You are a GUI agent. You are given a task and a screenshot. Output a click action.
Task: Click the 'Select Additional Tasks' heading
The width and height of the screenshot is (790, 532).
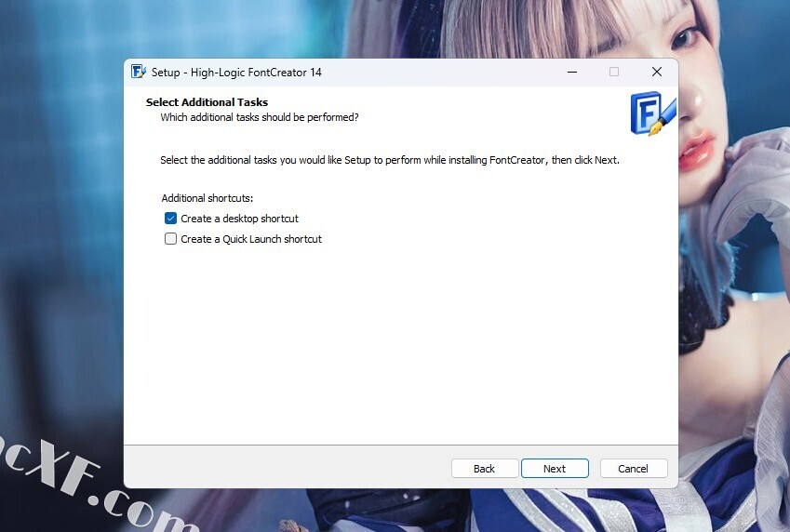tap(207, 102)
